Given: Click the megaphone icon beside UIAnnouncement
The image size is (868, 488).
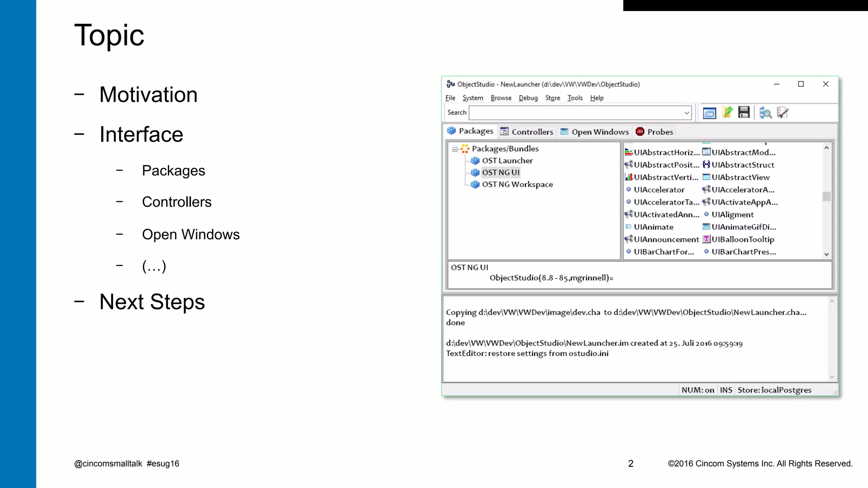Looking at the screenshot, I should tap(629, 239).
